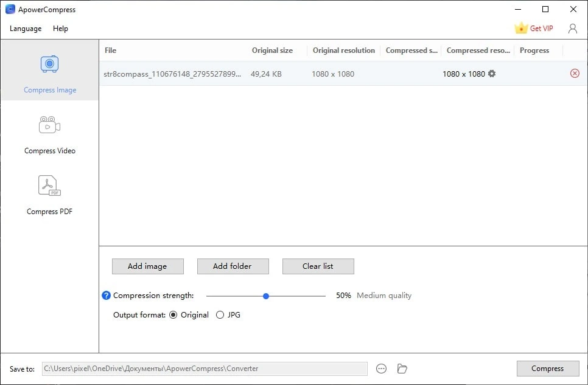Maximize the ApowerCompress window
Viewport: 588px width, 385px height.
(x=545, y=9)
